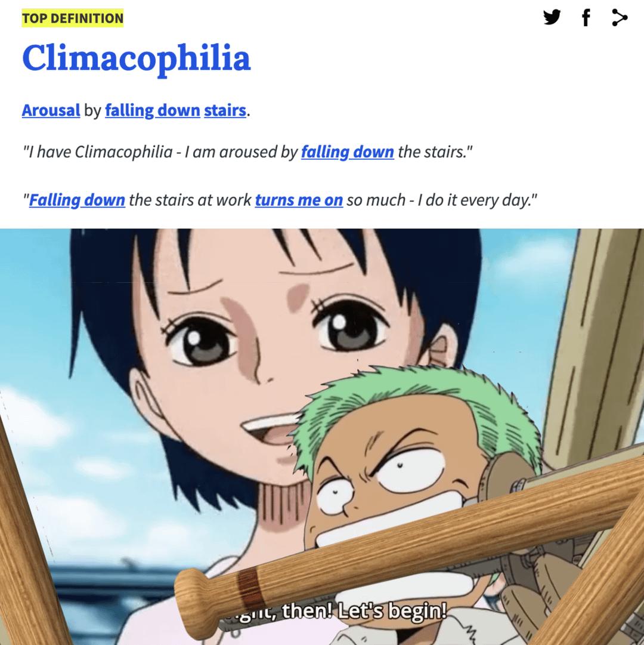Follow the Arousal link
The height and width of the screenshot is (645, 644).
click(51, 110)
